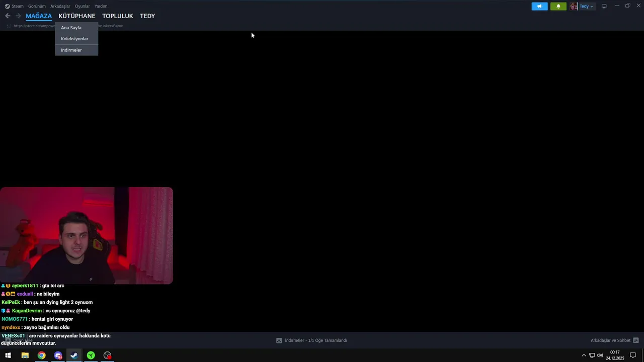Open the Windows Start menu
The height and width of the screenshot is (362, 644).
(8, 355)
